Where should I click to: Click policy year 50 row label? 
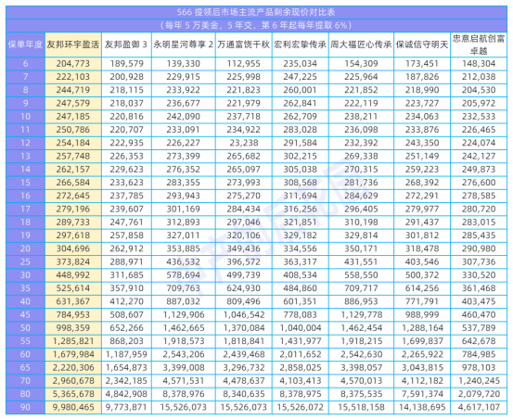(x=26, y=328)
